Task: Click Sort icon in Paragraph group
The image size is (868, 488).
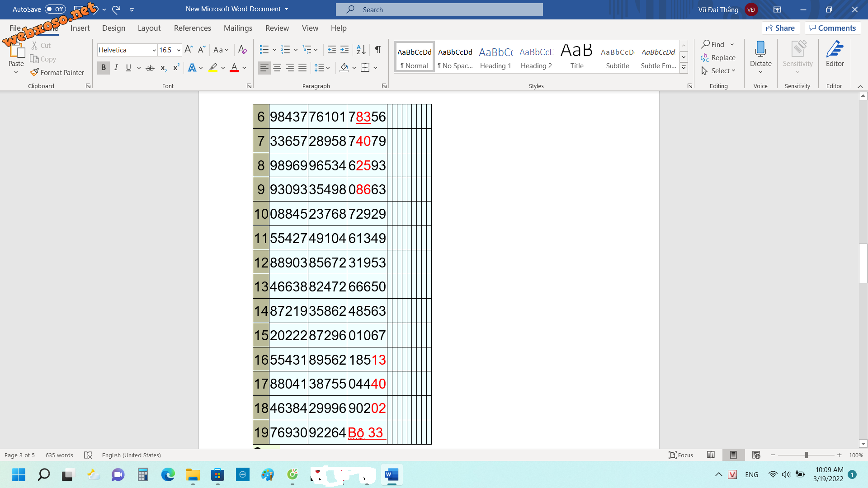Action: [x=361, y=49]
